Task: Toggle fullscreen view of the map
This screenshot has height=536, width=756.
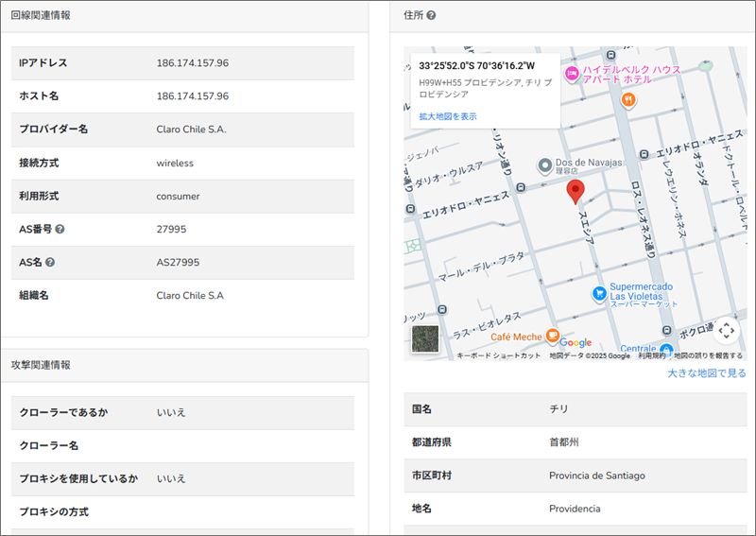Action: point(726,330)
